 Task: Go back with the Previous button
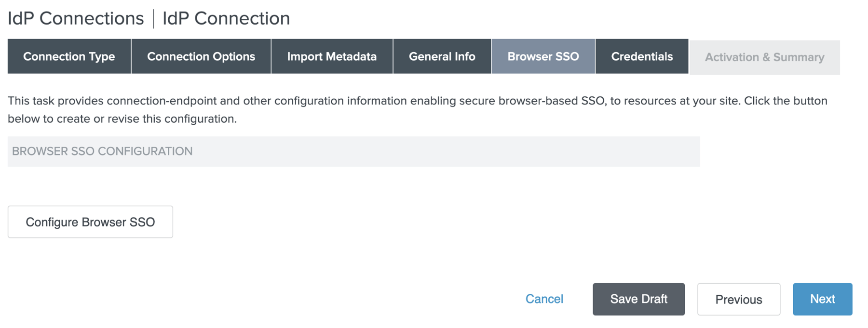738,300
